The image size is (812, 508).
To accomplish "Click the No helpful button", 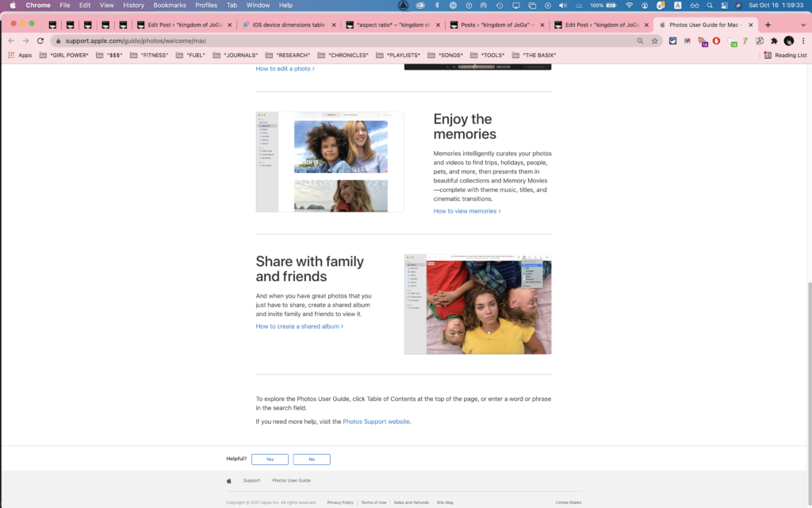I will [x=311, y=460].
